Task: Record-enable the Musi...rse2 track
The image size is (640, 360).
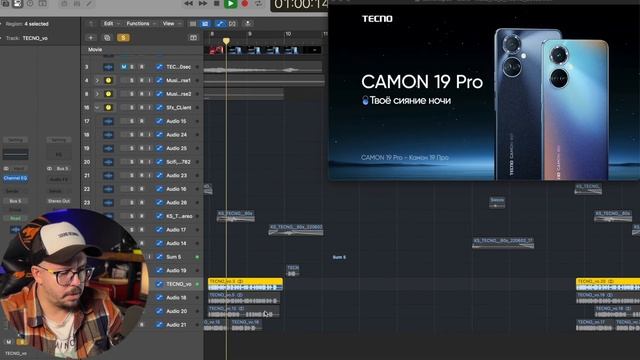Action: coord(141,94)
